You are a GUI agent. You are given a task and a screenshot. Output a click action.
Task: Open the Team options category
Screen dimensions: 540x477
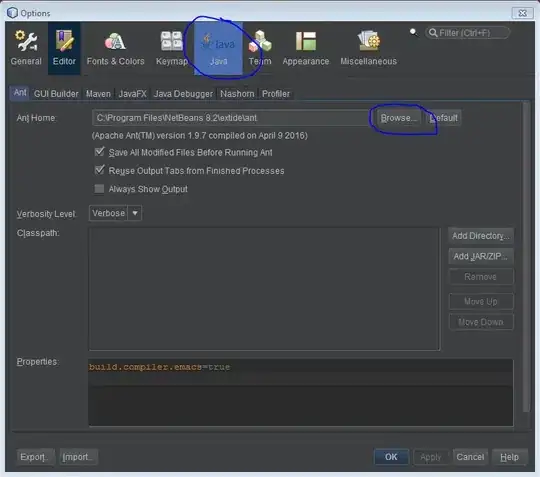point(260,48)
